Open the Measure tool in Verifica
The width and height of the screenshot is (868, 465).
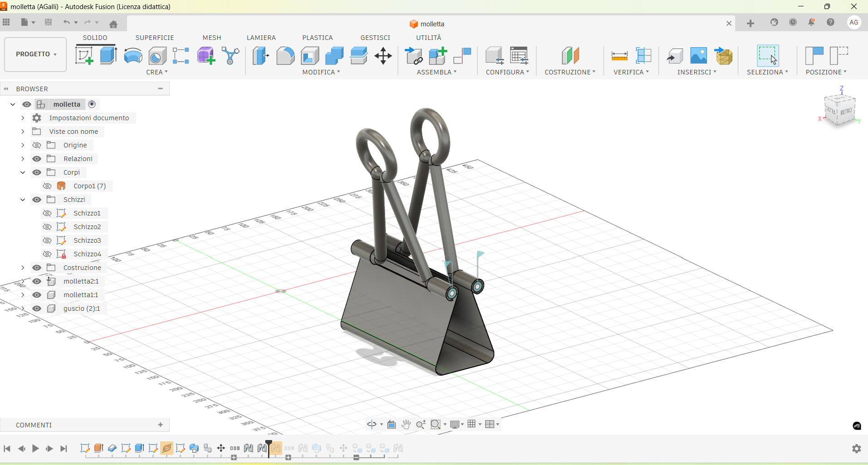tap(619, 56)
